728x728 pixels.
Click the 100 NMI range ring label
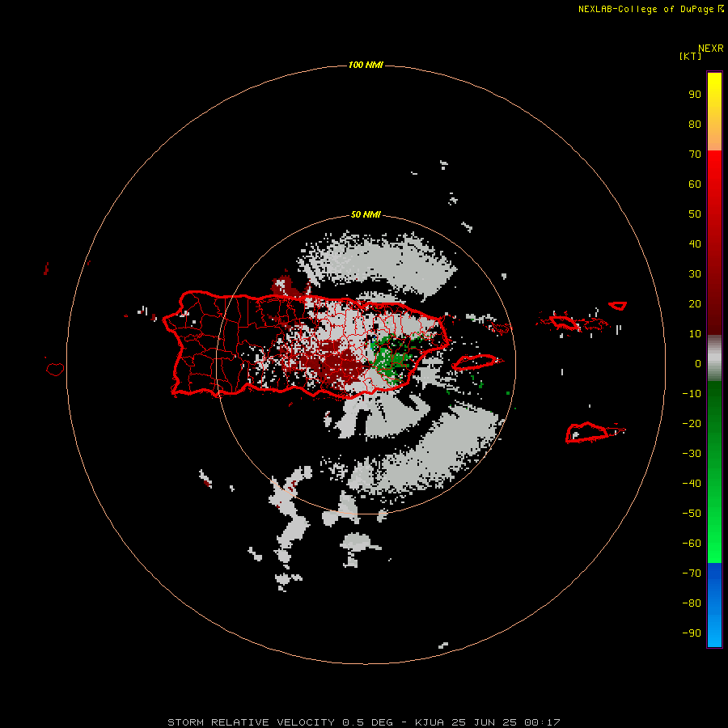coord(366,65)
